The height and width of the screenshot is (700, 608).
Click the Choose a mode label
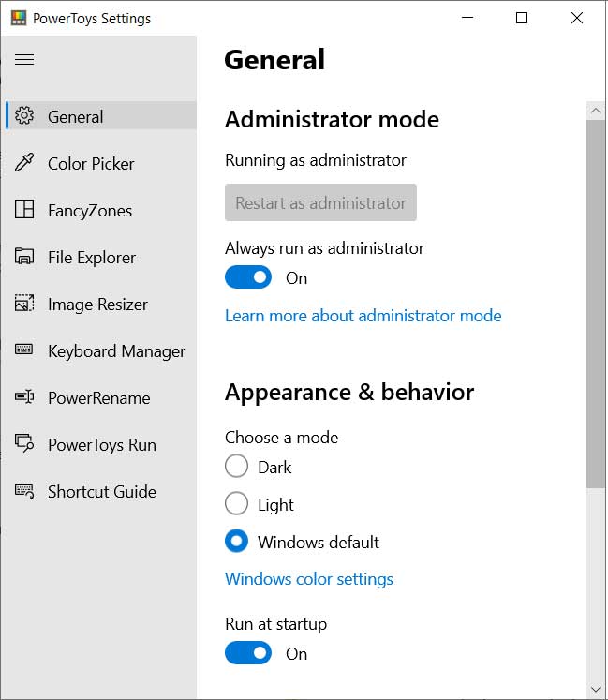[x=281, y=438]
